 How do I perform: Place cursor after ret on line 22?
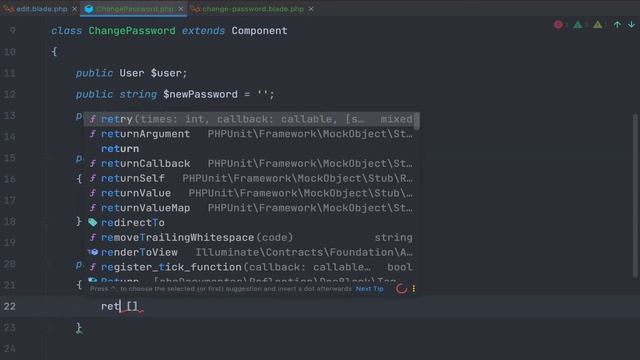click(x=120, y=306)
